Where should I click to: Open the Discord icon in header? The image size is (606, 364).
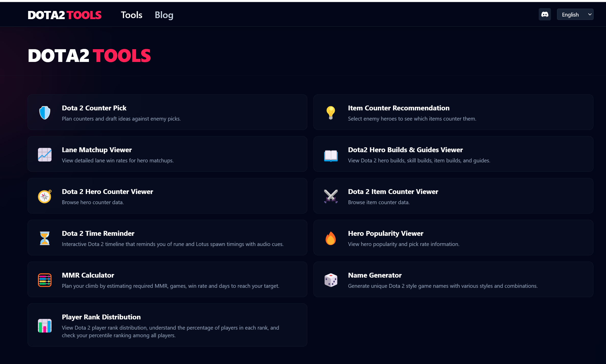pos(545,15)
